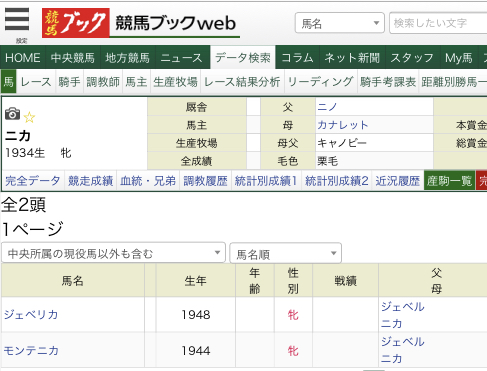Open the 馬名 search type dropdown
The image size is (487, 371).
pyautogui.click(x=340, y=23)
